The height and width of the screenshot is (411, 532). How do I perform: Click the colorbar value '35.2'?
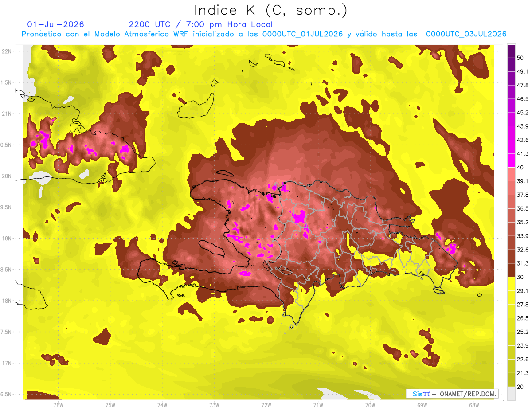pos(522,222)
